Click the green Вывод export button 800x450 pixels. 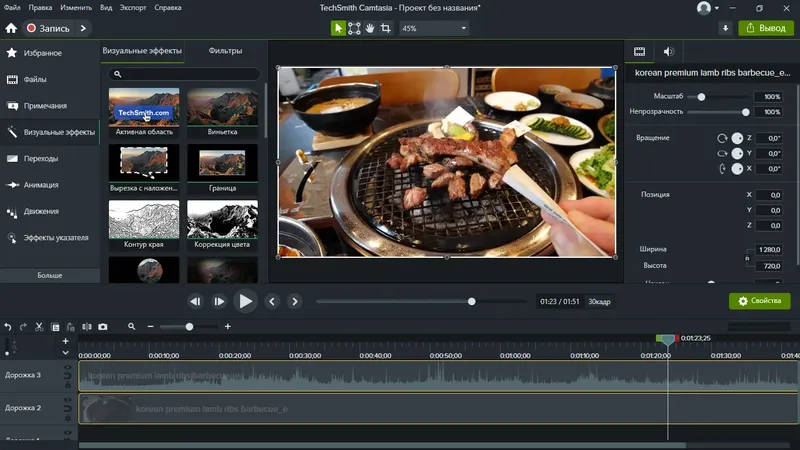point(765,28)
